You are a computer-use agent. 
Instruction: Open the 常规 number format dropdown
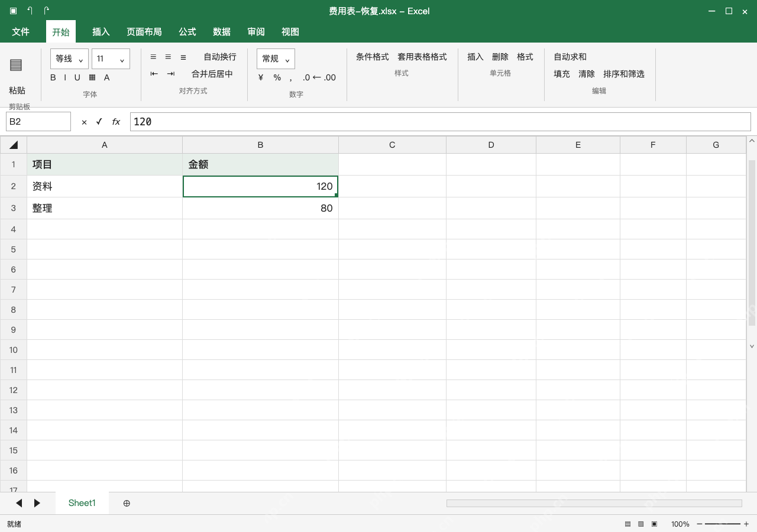click(276, 59)
